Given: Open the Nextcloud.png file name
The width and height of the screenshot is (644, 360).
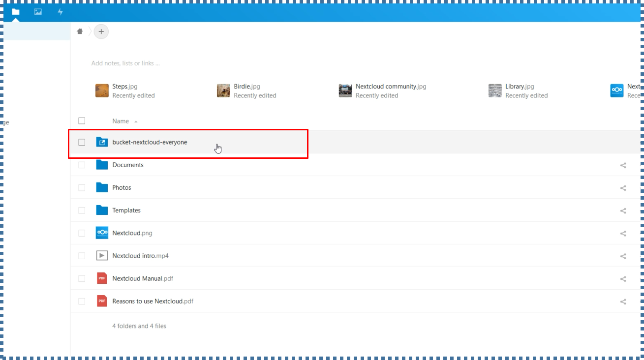Looking at the screenshot, I should click(x=132, y=233).
